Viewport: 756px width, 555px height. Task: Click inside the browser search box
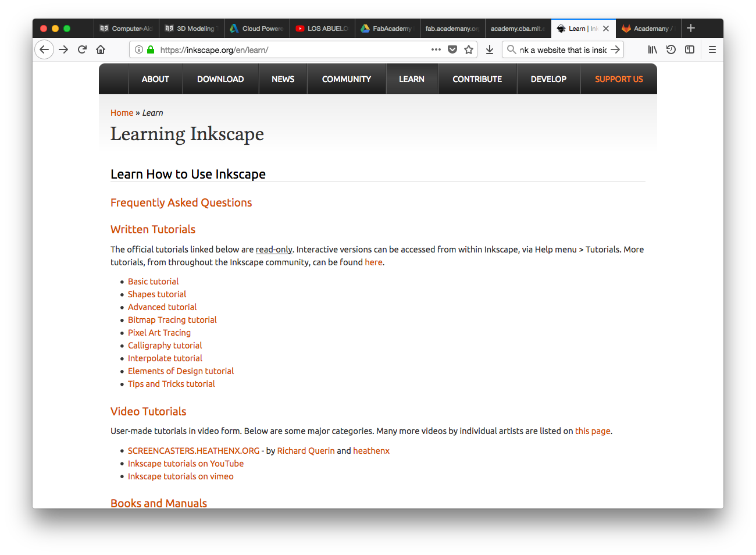coord(563,50)
